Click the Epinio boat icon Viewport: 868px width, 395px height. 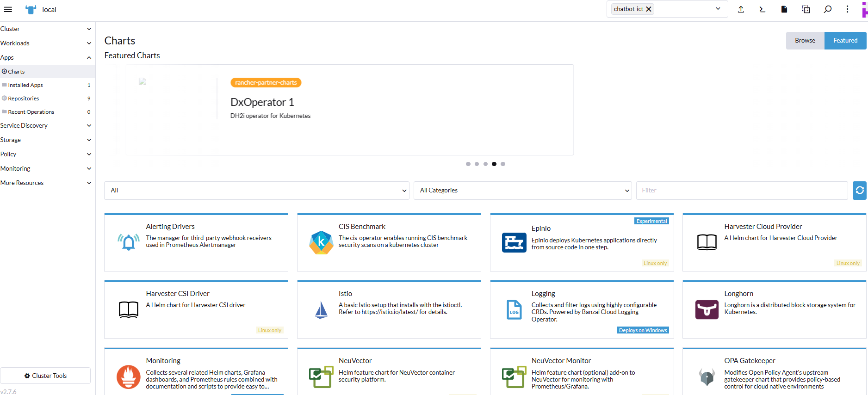[x=514, y=242]
